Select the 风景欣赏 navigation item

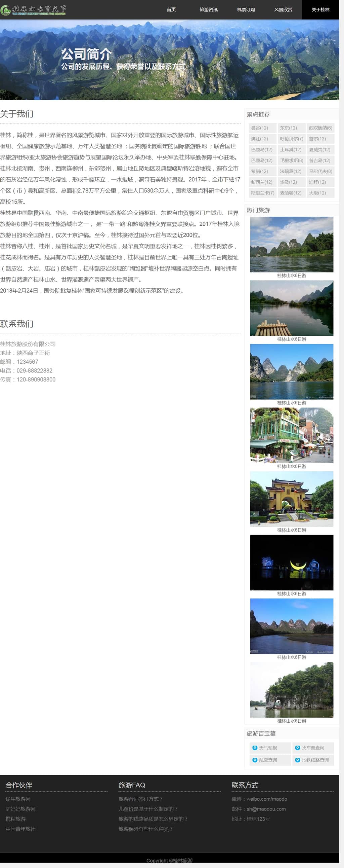pos(283,10)
